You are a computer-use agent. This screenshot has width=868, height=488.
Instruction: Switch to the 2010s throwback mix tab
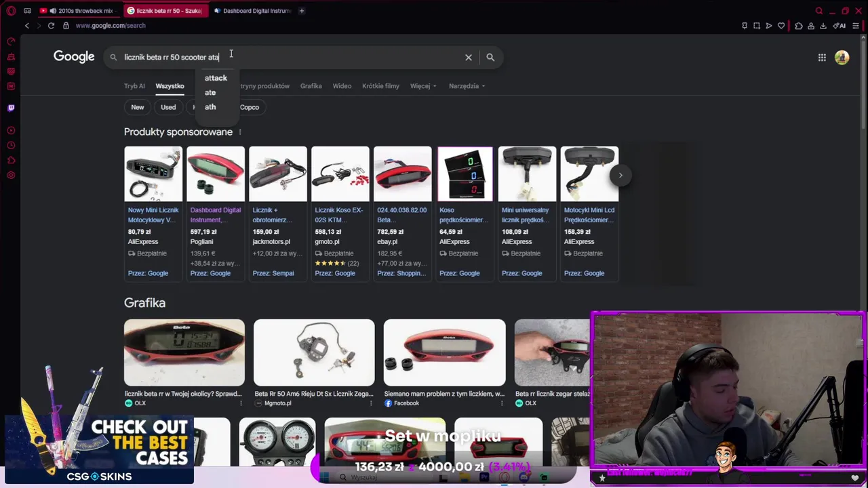coord(80,11)
